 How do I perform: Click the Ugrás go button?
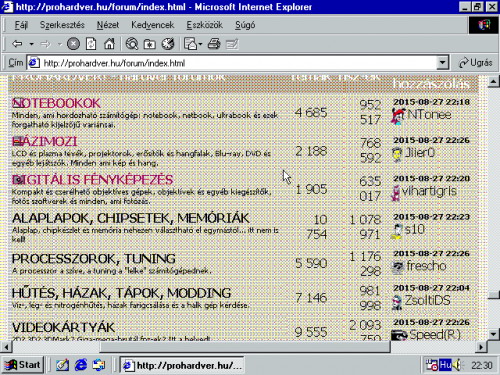coord(476,63)
